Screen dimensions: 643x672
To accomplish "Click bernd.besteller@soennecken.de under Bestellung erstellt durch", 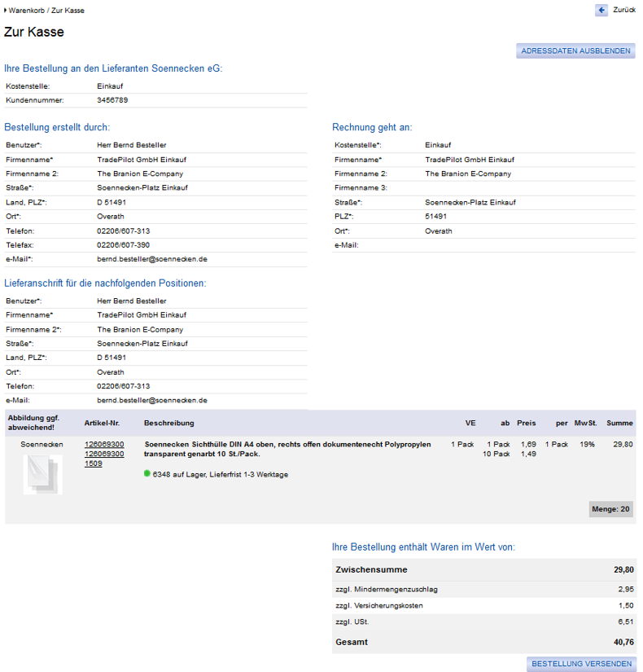I will click(152, 259).
